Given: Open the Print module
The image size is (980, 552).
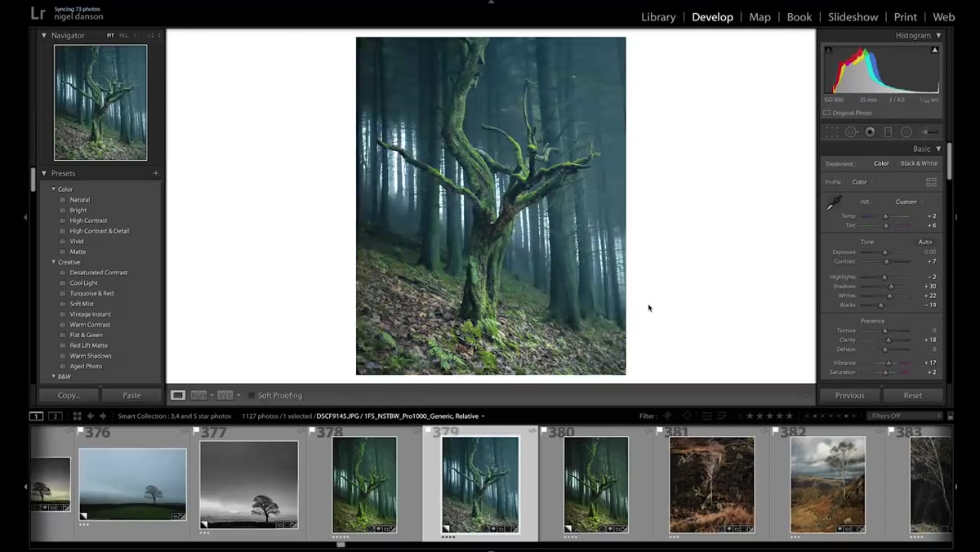Looking at the screenshot, I should click(x=906, y=16).
